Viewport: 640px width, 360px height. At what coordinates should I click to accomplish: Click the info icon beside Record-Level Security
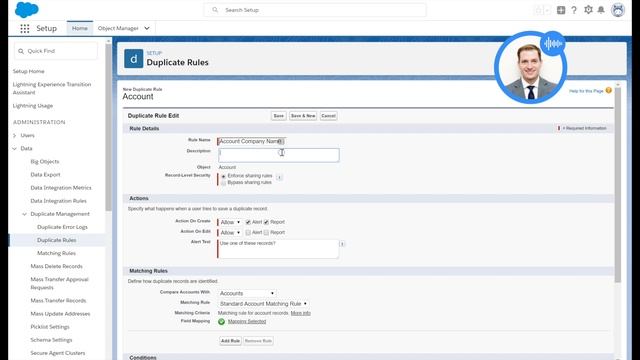[279, 178]
